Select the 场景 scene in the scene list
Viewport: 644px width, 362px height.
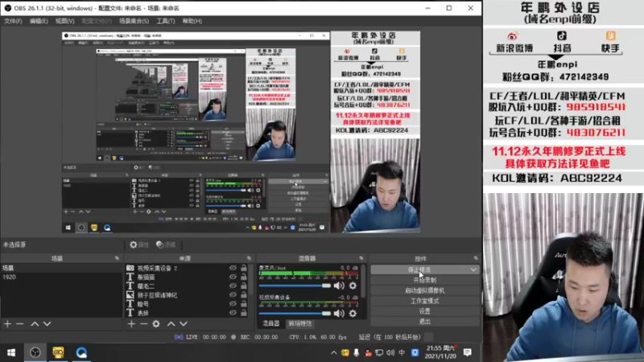[x=61, y=268]
